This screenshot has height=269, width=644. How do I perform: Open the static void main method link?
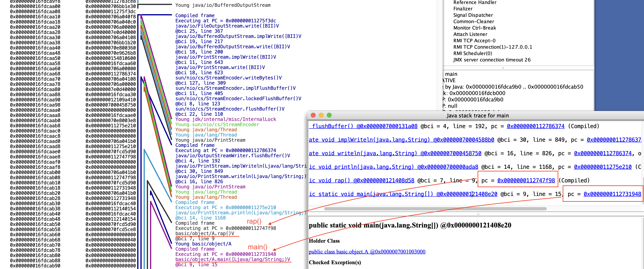pyautogui.click(x=403, y=194)
